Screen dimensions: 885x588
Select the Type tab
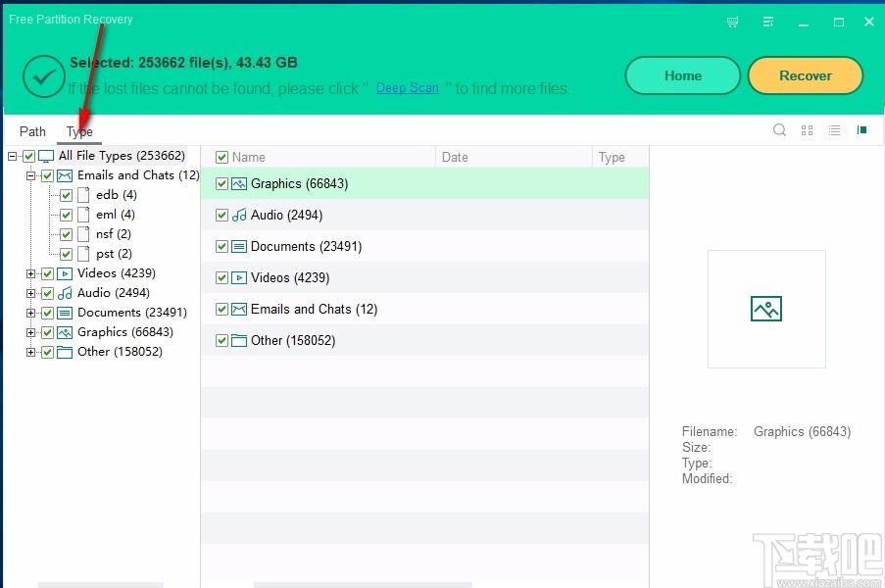79,131
